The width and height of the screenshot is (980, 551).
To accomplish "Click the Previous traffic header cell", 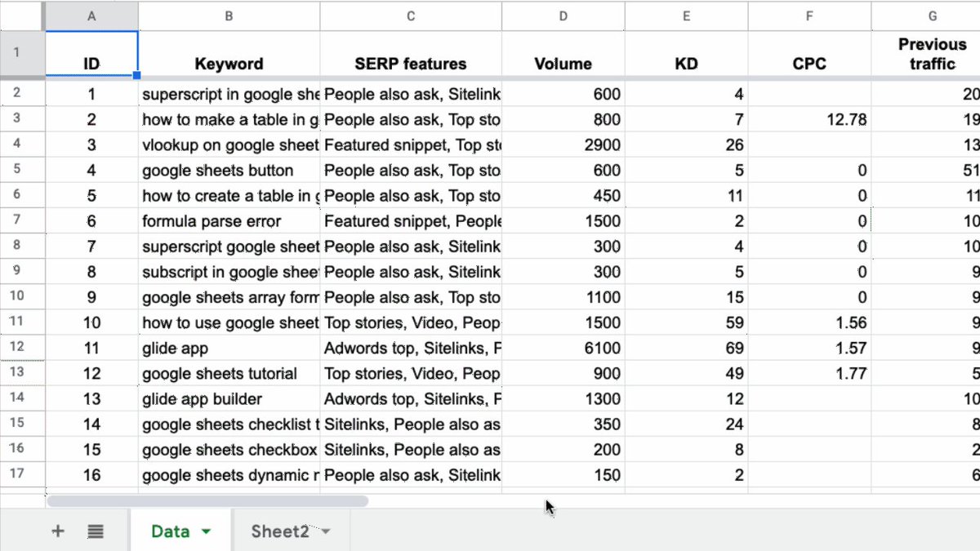I will [x=925, y=55].
